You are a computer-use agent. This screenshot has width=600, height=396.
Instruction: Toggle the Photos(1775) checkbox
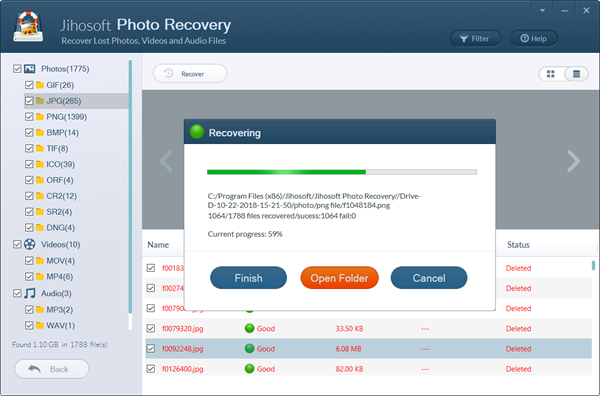click(x=17, y=69)
